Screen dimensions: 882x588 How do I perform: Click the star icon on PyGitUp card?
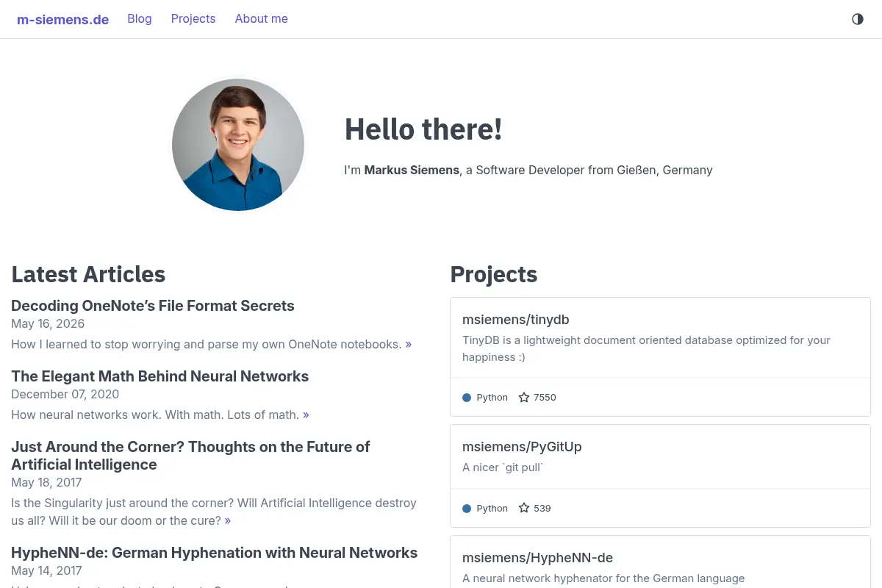pos(524,508)
